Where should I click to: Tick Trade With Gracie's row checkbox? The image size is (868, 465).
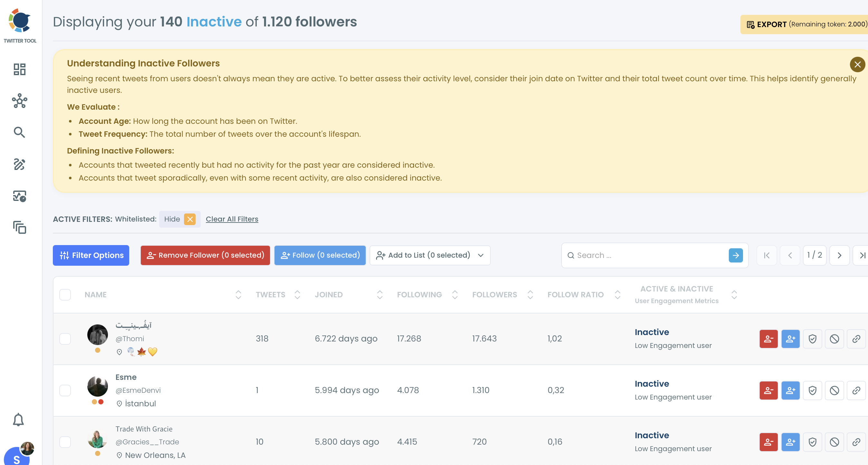click(x=65, y=442)
